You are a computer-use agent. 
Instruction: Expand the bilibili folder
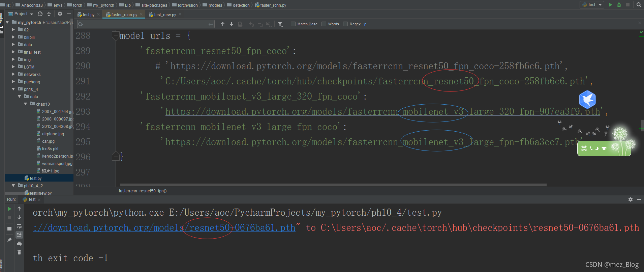(13, 37)
